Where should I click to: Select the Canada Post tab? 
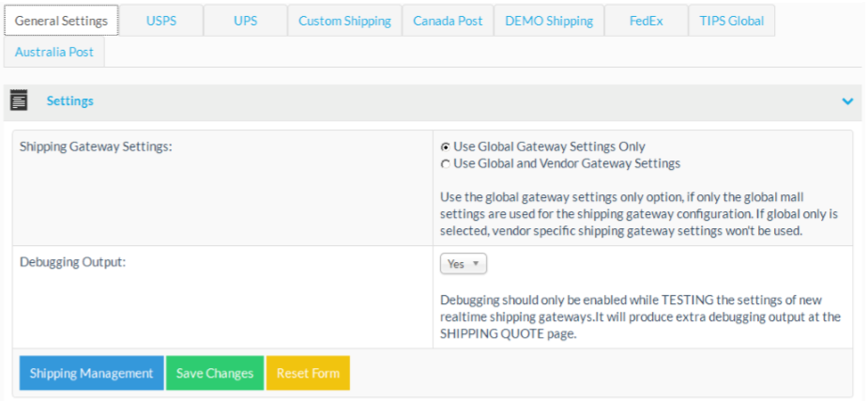[x=448, y=21]
